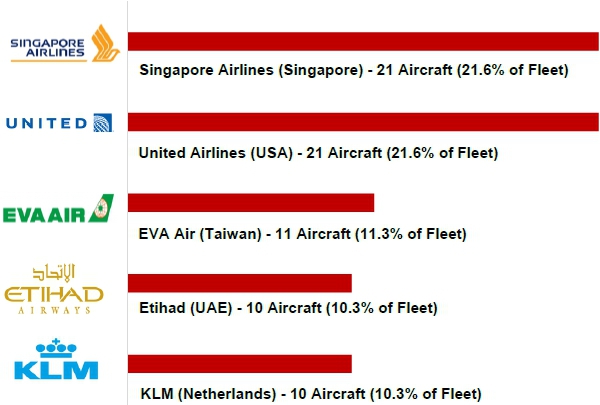This screenshot has width=600, height=405.
Task: Click the Singapore Airlines 21 Aircraft label
Action: point(354,71)
